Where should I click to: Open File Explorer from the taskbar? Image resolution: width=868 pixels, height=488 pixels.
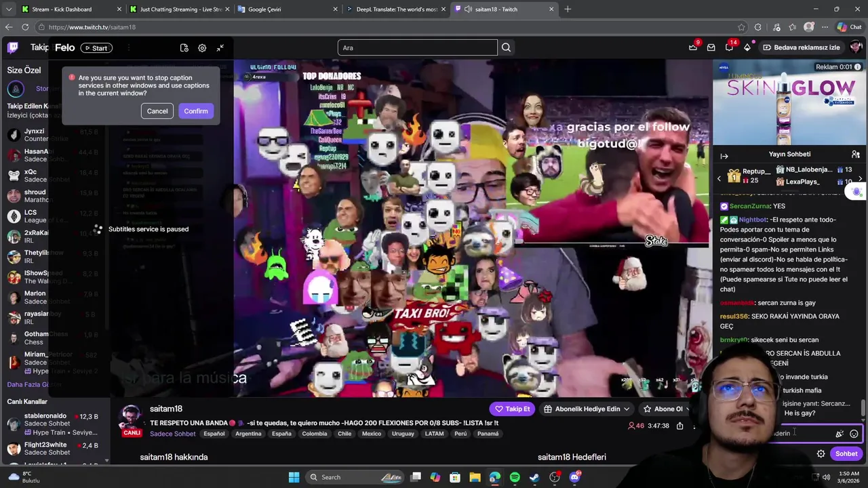pyautogui.click(x=475, y=477)
